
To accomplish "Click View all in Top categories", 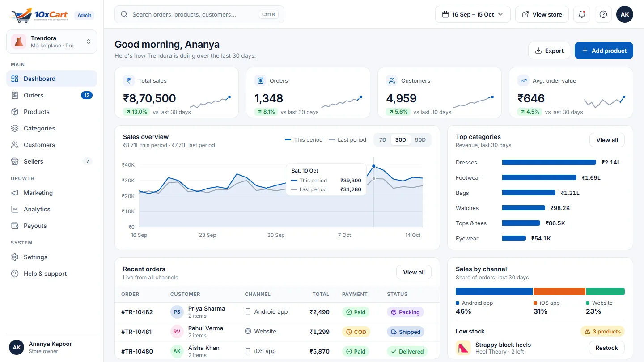I will [607, 140].
